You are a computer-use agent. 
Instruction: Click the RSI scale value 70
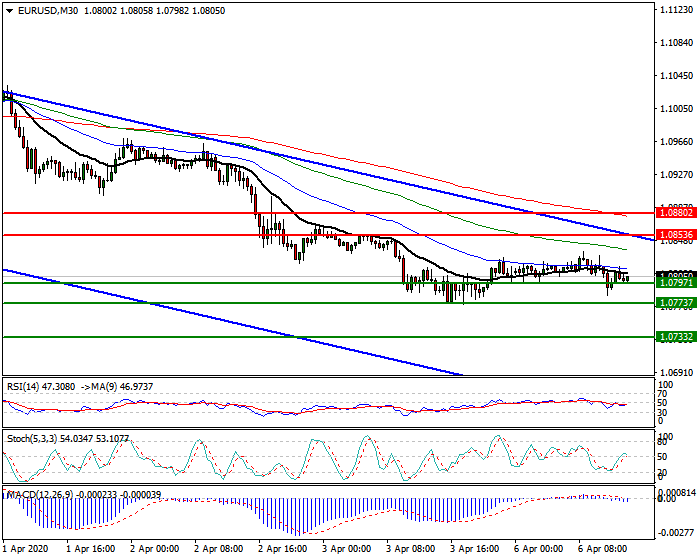point(663,394)
